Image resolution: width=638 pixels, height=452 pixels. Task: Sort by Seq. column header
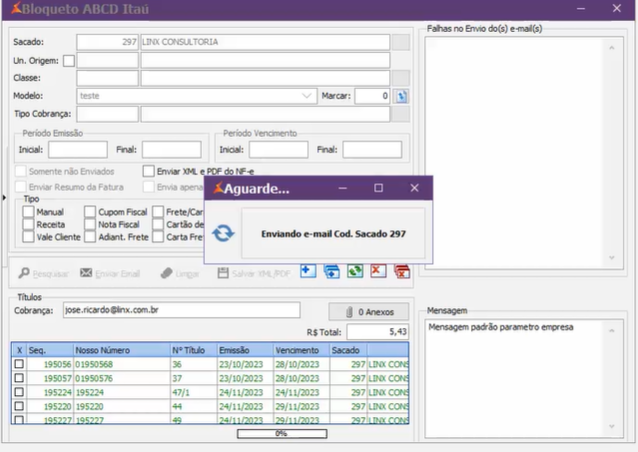coord(50,350)
